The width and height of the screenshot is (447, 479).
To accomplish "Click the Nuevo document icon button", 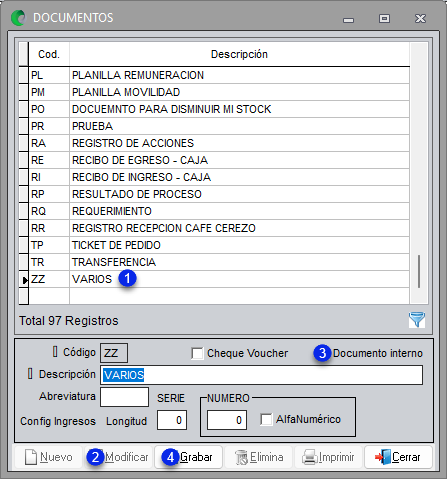I will [x=31, y=457].
